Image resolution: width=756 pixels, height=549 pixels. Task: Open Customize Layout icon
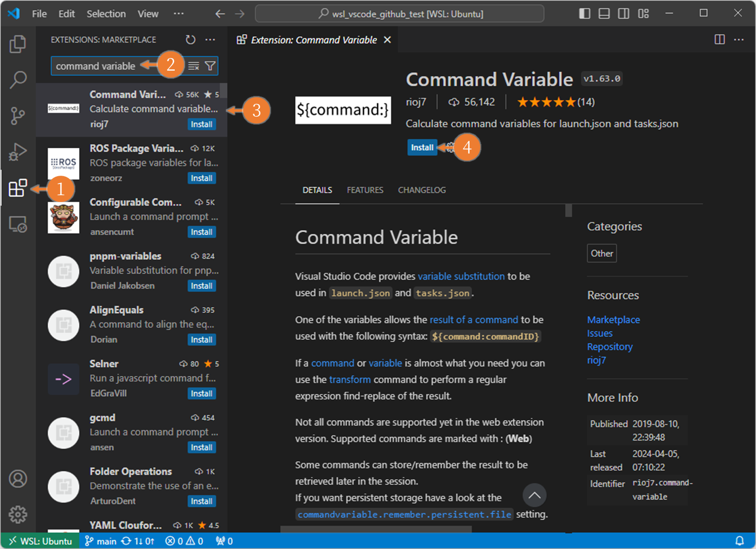point(643,14)
